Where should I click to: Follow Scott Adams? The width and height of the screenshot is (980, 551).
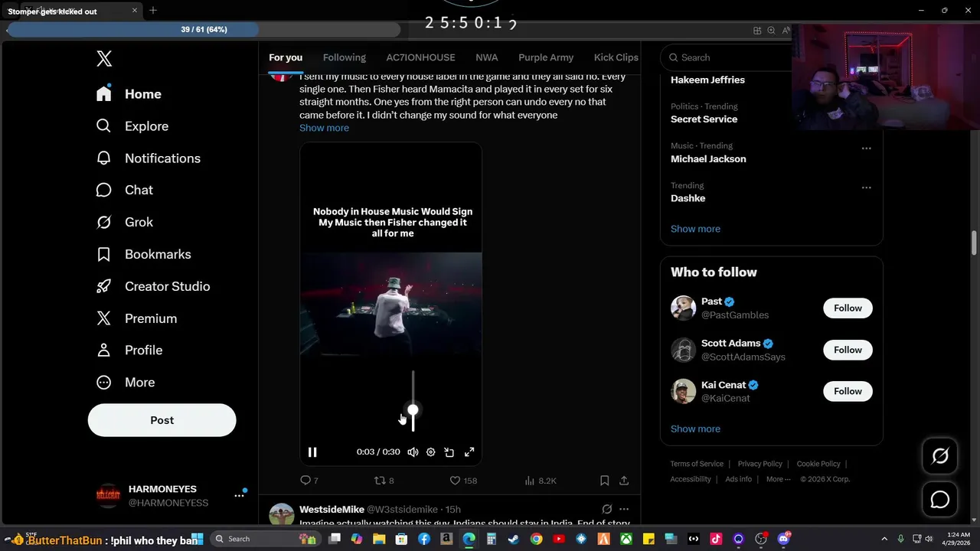tap(848, 350)
